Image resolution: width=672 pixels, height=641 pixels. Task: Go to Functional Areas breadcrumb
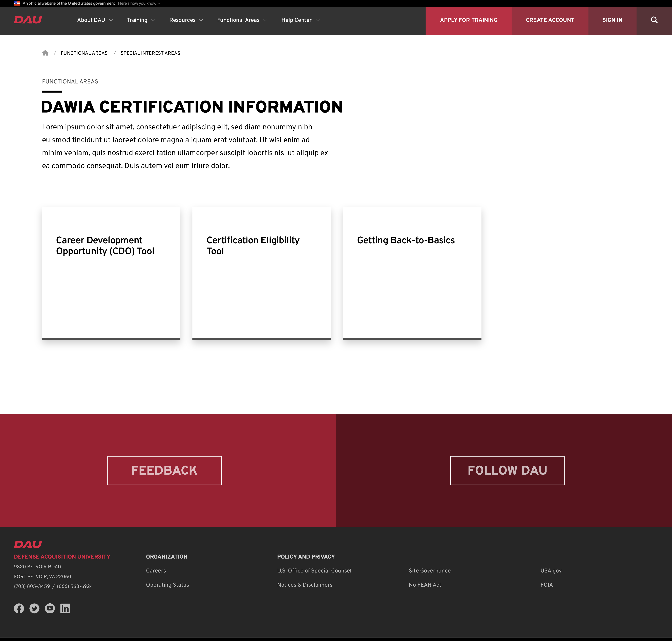point(84,53)
